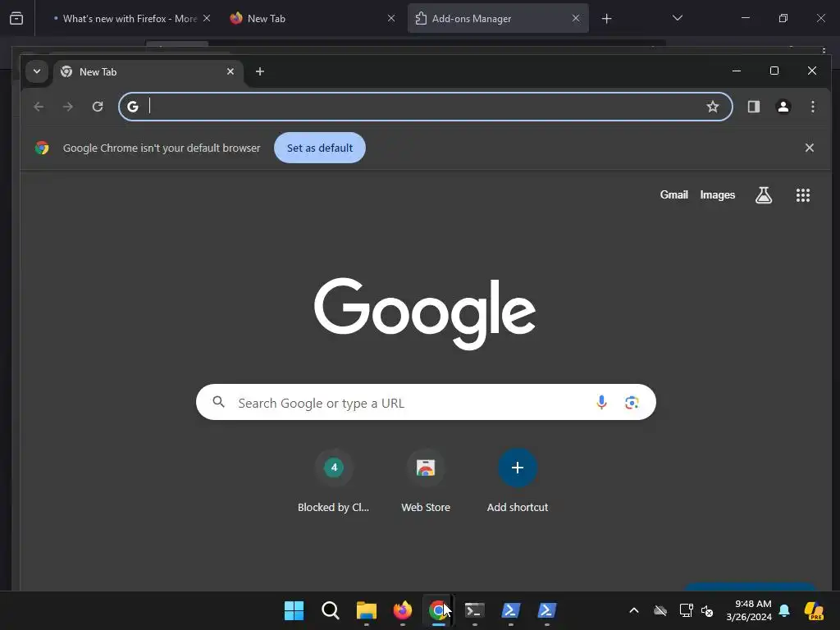
Task: Click the Google G icon in address bar
Action: 133,107
